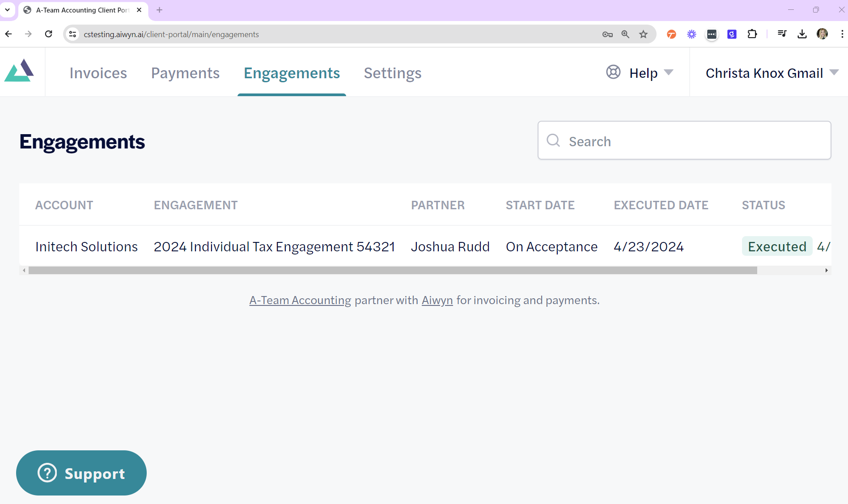
Task: Open the Extensions puzzle icon
Action: 752,34
